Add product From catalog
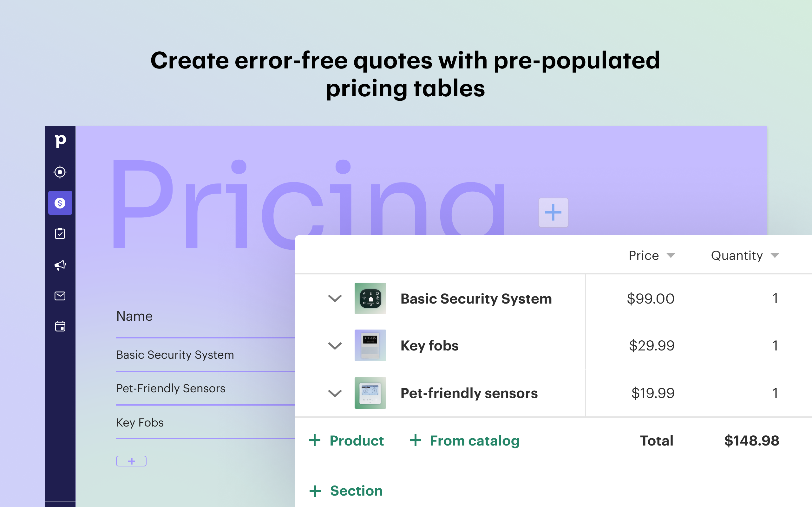This screenshot has height=507, width=812. 464,440
